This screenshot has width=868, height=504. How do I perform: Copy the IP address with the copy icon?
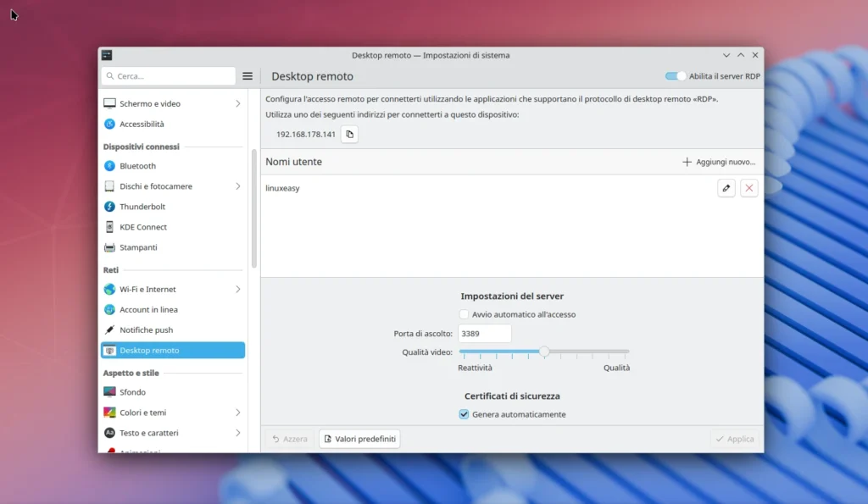pyautogui.click(x=349, y=134)
